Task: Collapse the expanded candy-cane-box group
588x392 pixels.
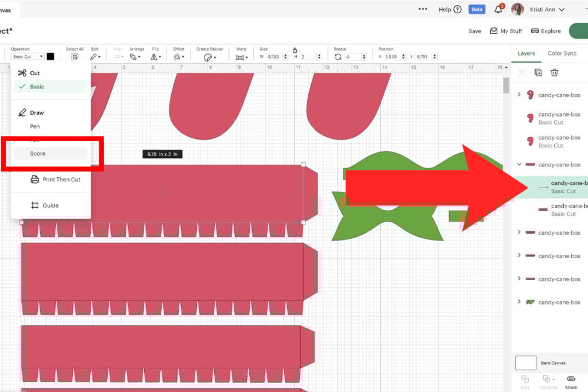Action: point(520,165)
